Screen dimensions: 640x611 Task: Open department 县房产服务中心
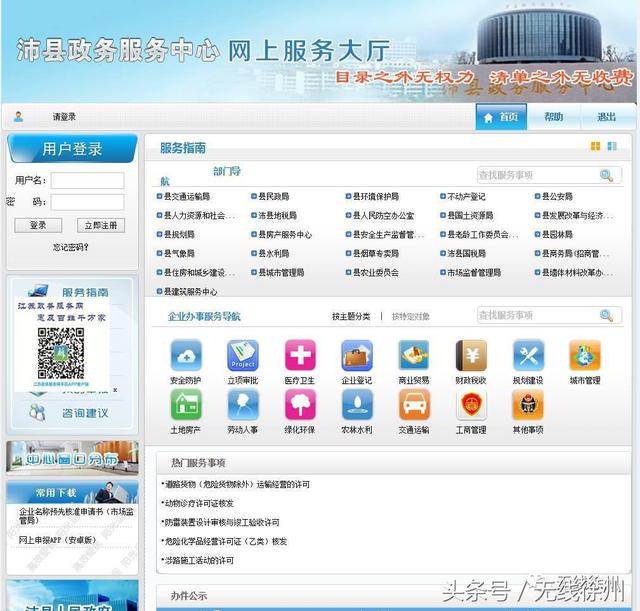point(285,235)
